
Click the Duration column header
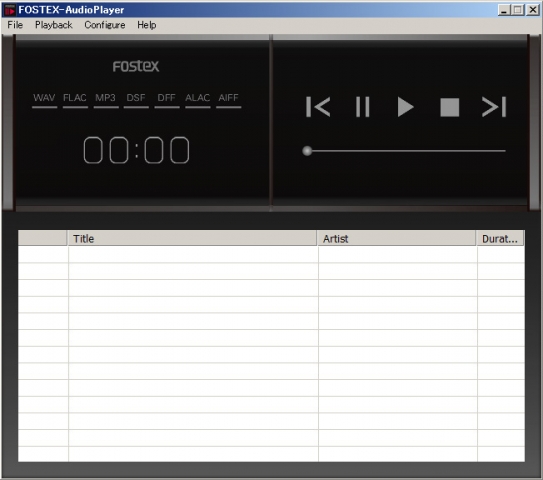500,238
